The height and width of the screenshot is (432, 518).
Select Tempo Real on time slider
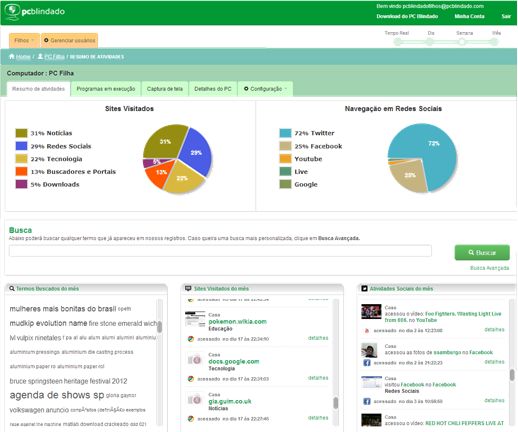click(x=397, y=42)
